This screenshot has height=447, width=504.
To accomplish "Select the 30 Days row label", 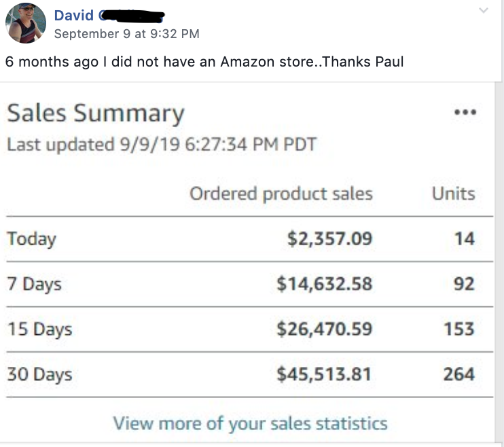I will coord(39,374).
